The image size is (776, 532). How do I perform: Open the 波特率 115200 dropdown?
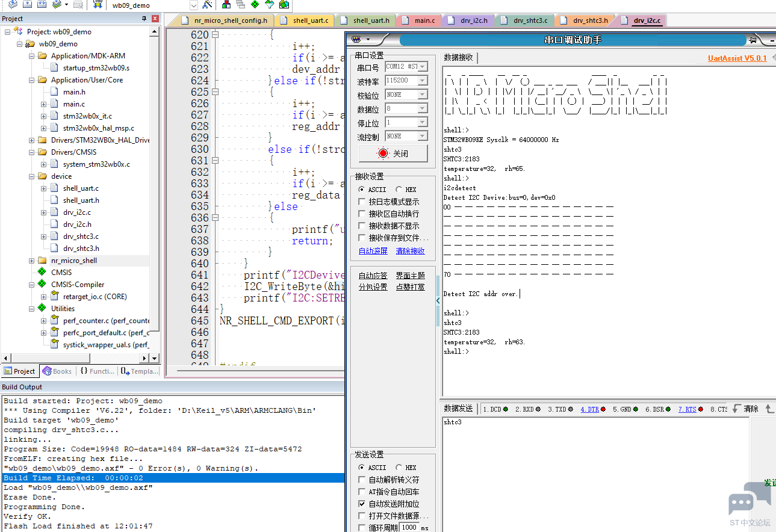423,81
